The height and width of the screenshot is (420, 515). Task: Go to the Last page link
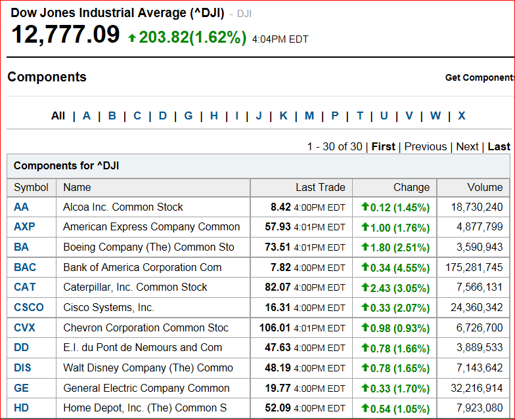click(499, 146)
